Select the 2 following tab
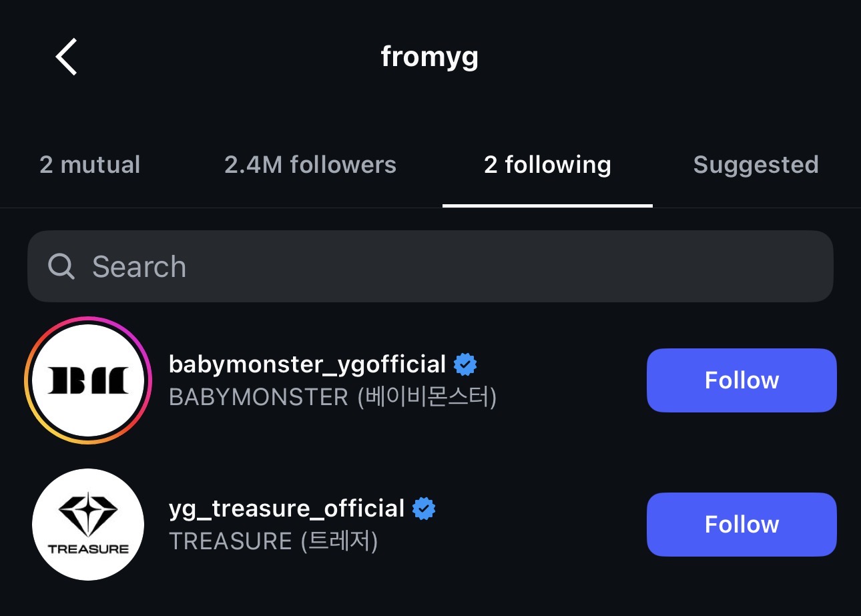Viewport: 861px width, 616px height. (x=547, y=165)
